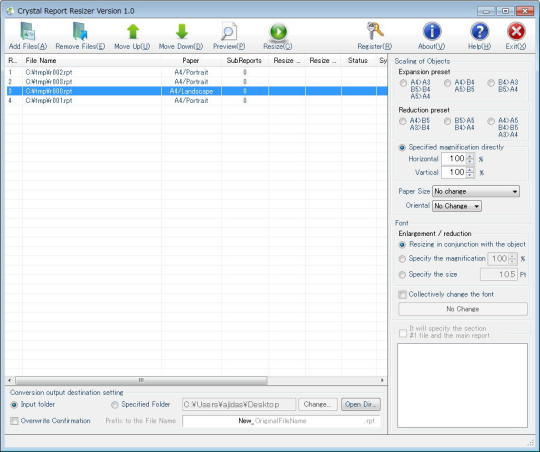Click the red Exit icon

[x=516, y=32]
